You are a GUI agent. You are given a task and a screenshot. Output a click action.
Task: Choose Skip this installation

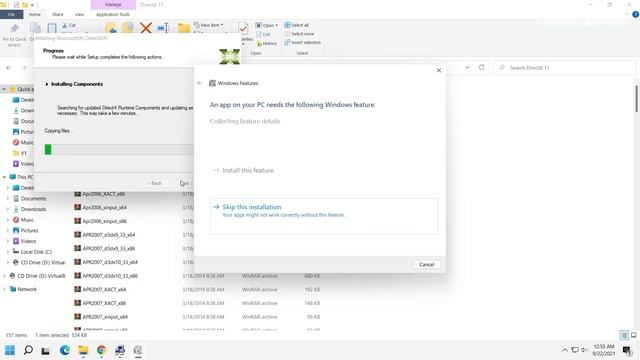(324, 216)
